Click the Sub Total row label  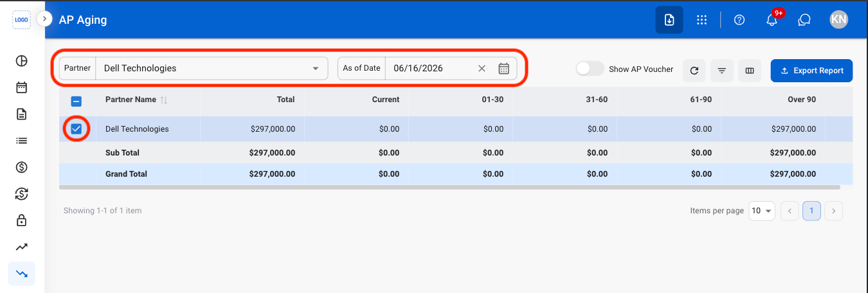coord(122,153)
